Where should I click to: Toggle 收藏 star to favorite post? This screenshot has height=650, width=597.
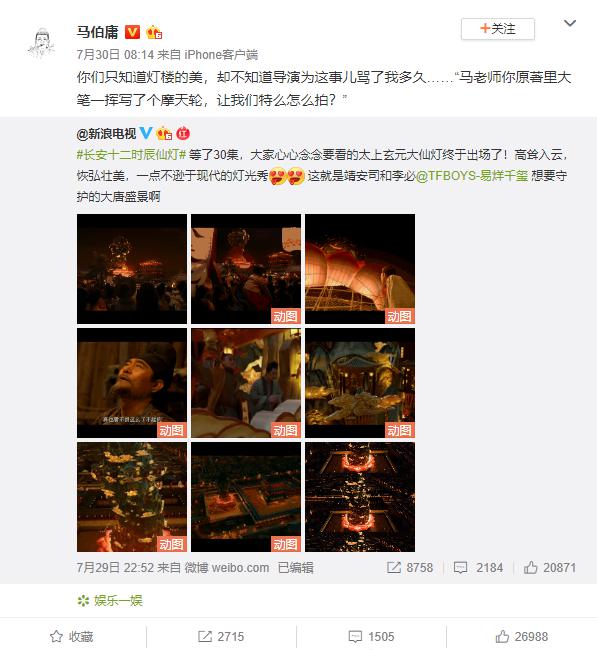pos(72,636)
